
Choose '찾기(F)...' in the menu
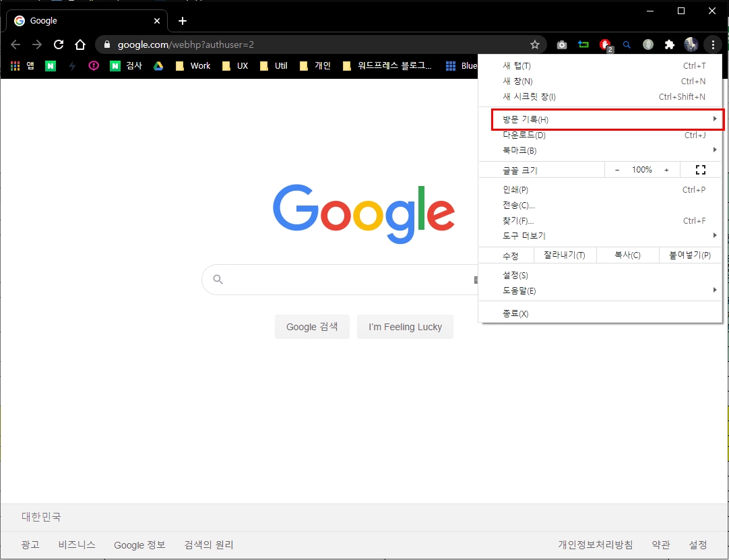click(600, 220)
